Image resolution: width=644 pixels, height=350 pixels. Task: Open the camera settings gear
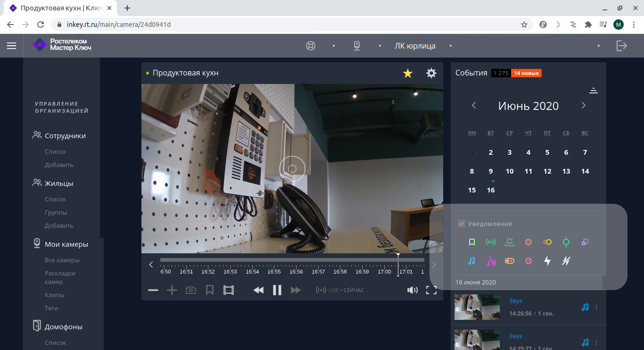pos(431,73)
